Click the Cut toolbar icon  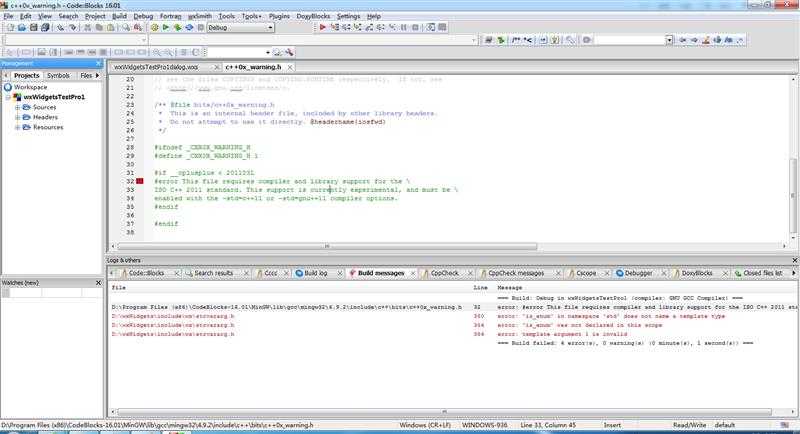[x=88, y=28]
